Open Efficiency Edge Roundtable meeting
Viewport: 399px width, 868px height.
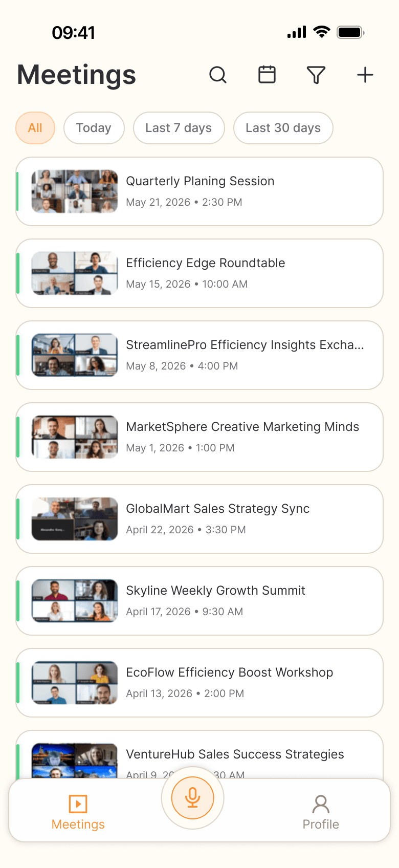199,273
